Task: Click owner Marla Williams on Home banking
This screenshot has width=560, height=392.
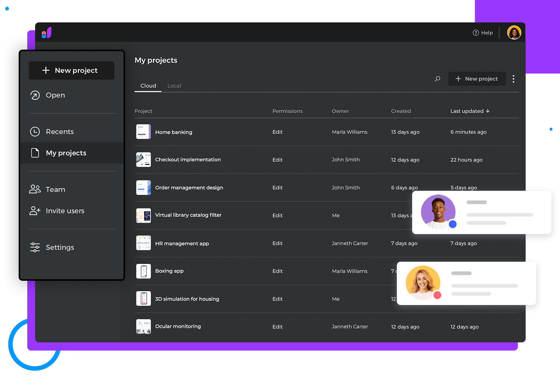Action: (x=349, y=132)
